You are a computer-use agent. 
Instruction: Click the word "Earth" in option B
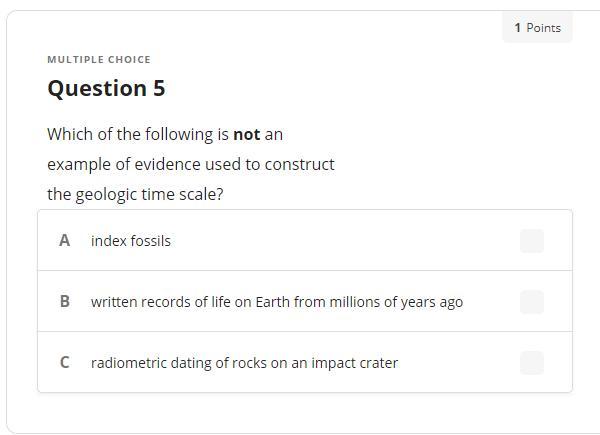click(x=272, y=302)
